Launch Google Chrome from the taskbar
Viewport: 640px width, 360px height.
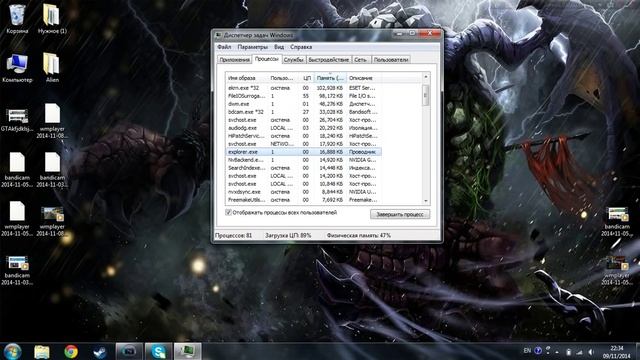point(71,351)
